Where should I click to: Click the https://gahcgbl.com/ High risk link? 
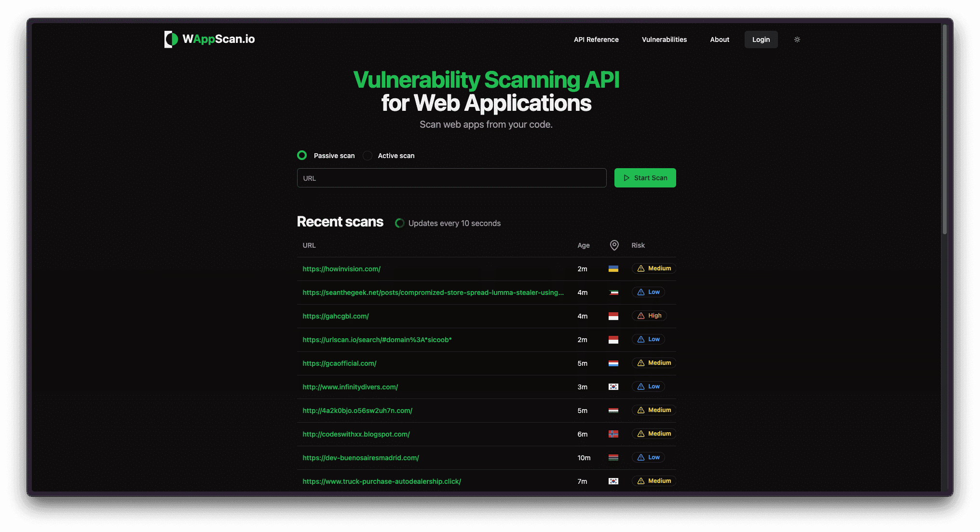coord(335,315)
